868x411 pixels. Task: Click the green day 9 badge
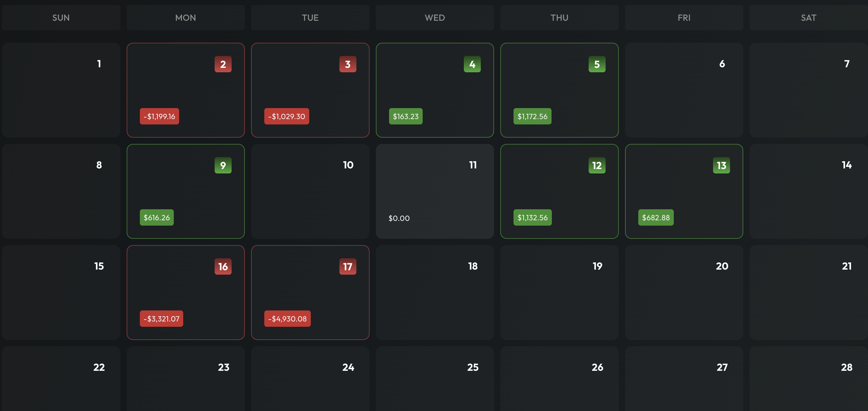pyautogui.click(x=223, y=165)
